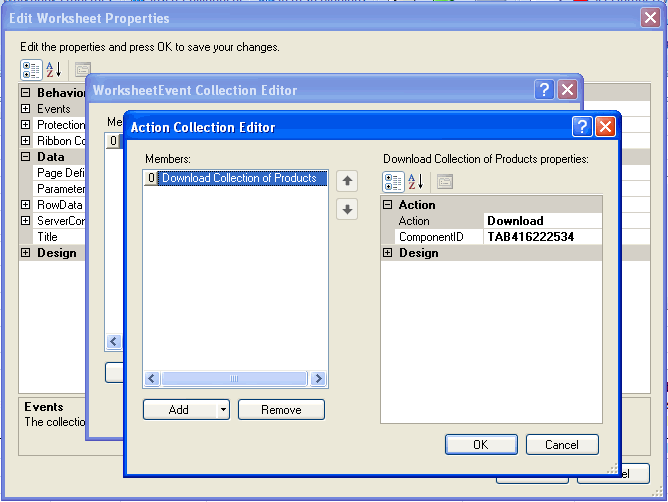Click Property Pages icon in Edit Worksheet Properties
The height and width of the screenshot is (502, 668).
pyautogui.click(x=83, y=69)
